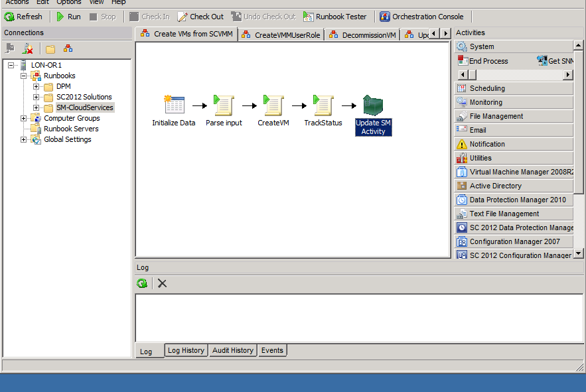Click Activities pane scroll up arrow
This screenshot has height=392, width=586.
(578, 45)
